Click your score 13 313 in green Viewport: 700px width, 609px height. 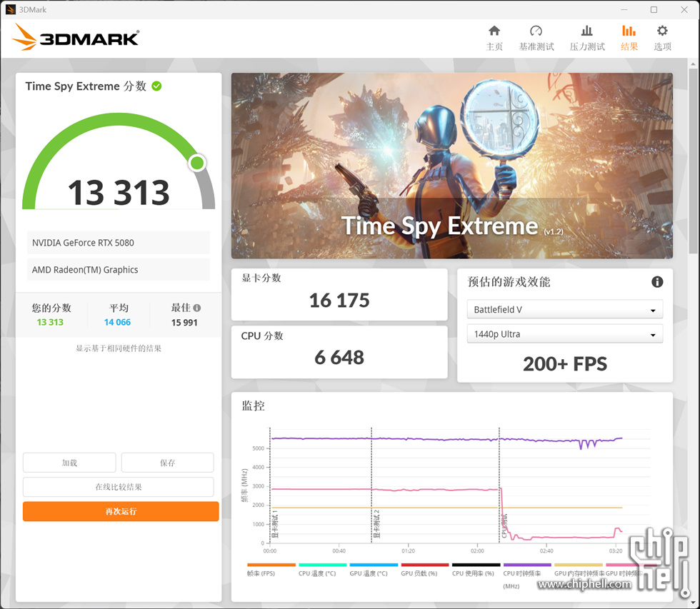pos(50,322)
